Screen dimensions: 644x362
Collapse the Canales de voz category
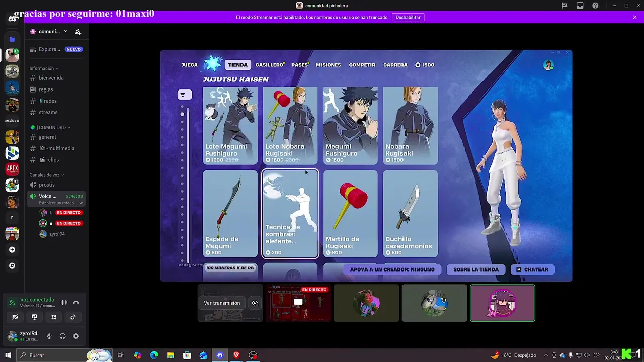pyautogui.click(x=46, y=175)
